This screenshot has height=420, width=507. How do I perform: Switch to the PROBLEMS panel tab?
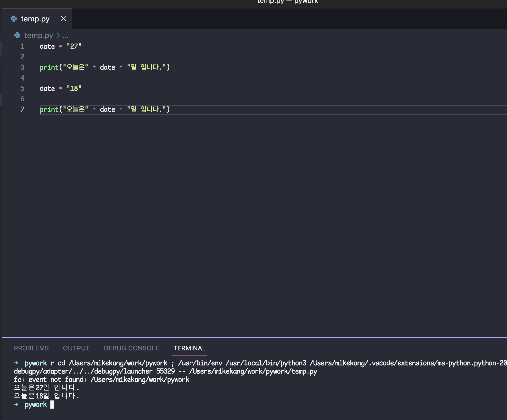[31, 348]
